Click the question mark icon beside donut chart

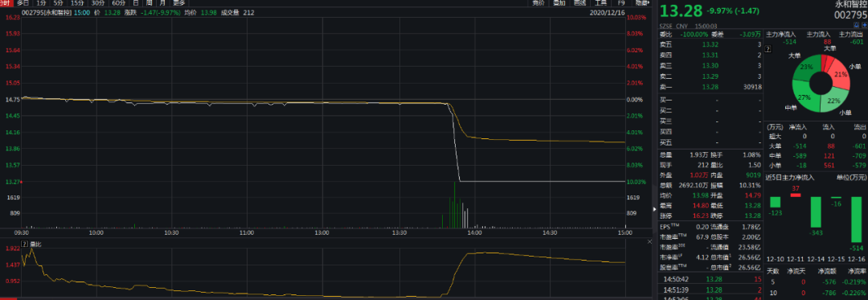click(x=768, y=49)
